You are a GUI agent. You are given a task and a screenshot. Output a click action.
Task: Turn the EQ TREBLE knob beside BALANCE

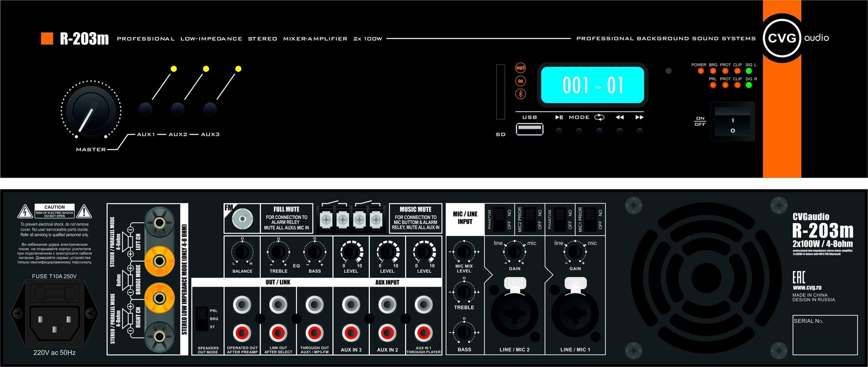tap(278, 252)
